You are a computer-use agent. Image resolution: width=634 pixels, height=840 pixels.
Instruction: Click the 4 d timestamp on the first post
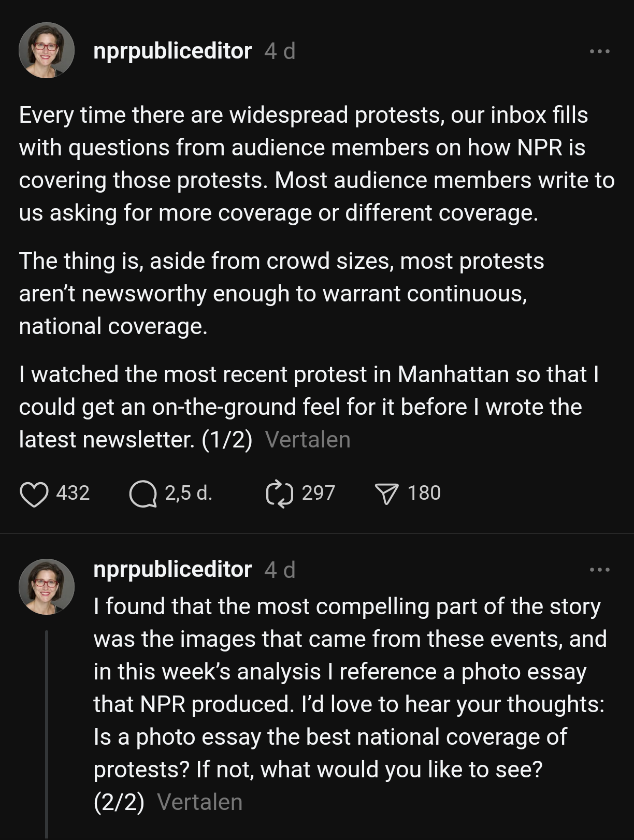[x=280, y=51]
